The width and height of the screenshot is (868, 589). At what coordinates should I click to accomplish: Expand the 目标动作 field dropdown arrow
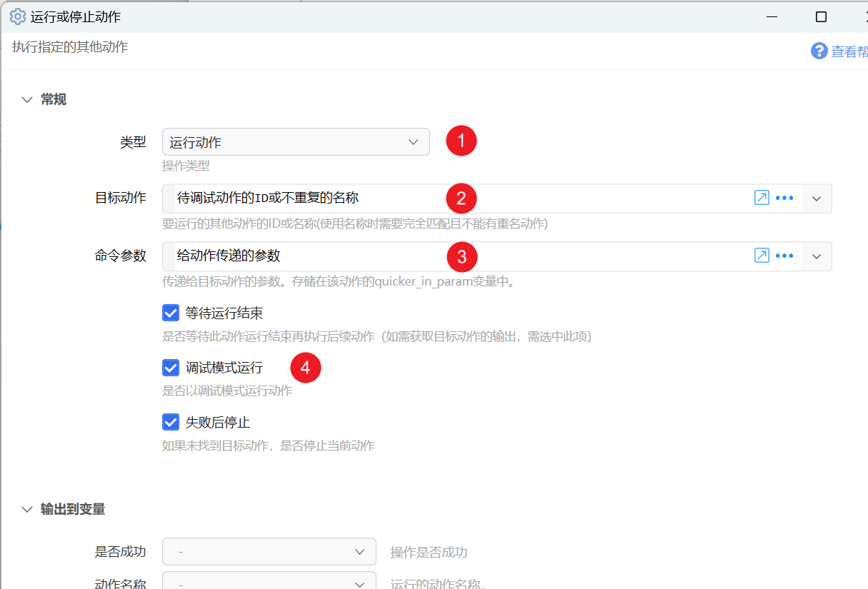pyautogui.click(x=817, y=198)
